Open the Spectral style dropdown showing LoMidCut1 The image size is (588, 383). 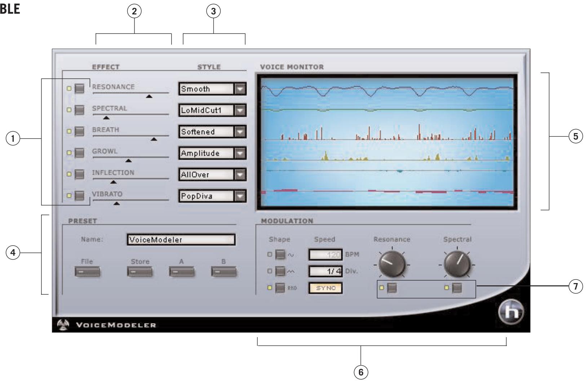tap(212, 110)
